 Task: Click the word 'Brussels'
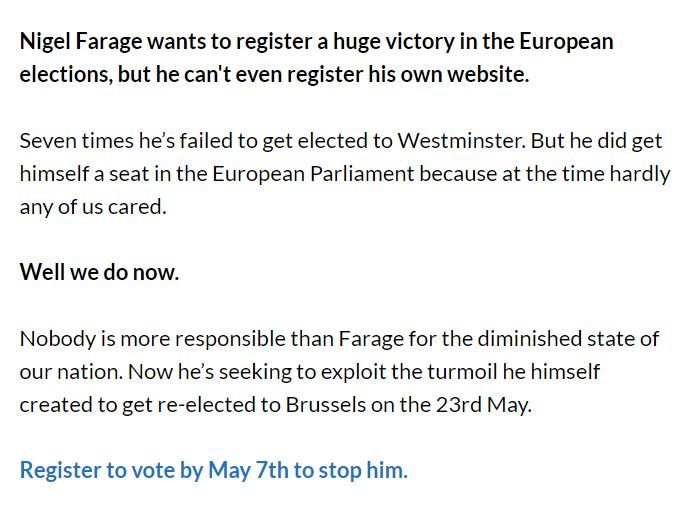(326, 405)
